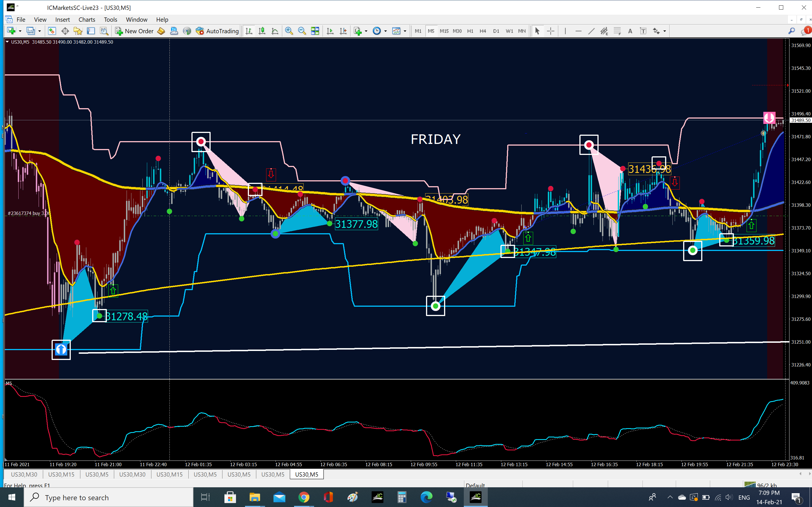Screen dimensions: 812x507
Task: Select the text label tool
Action: coord(643,31)
